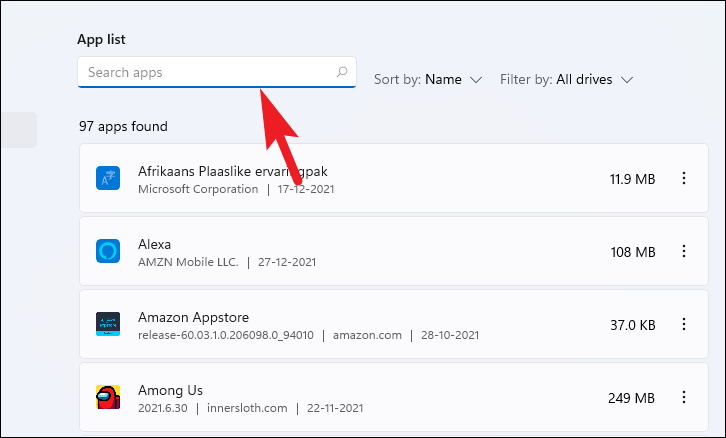Screen dimensions: 726x438
Task: Click the Among Us app icon
Action: tap(108, 396)
